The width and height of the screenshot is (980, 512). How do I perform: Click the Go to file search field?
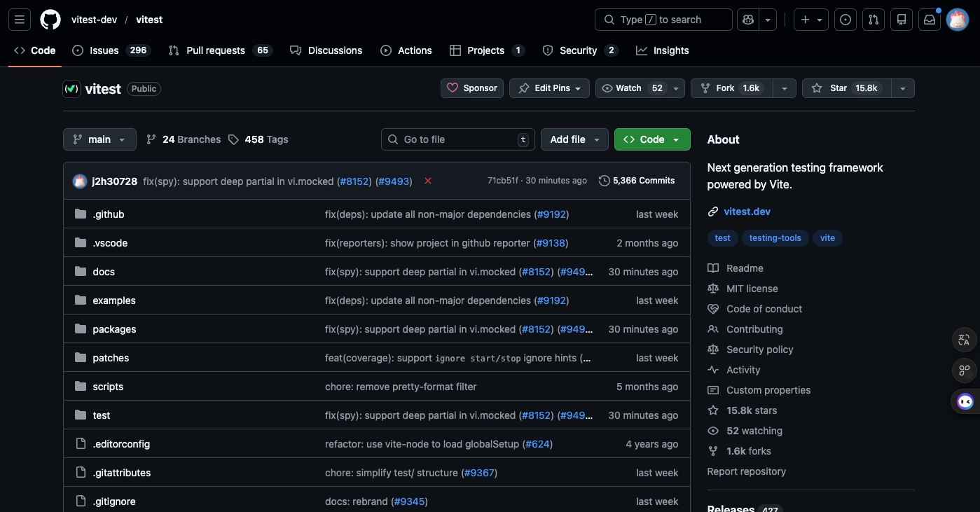pos(458,139)
